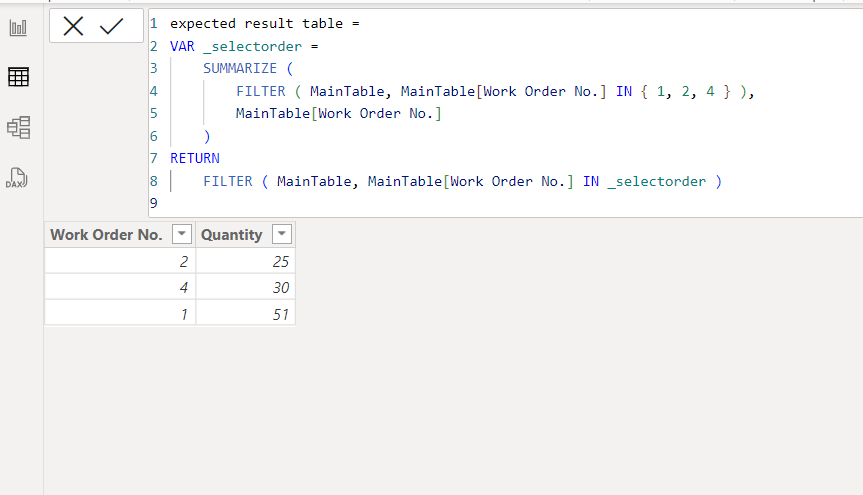Open the Quantity column filter dropdown
The height and width of the screenshot is (495, 863).
(282, 234)
